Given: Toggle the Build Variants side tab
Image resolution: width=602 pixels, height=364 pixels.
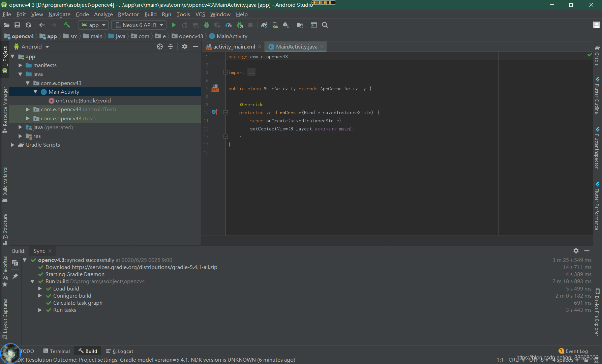Looking at the screenshot, I should [x=5, y=185].
